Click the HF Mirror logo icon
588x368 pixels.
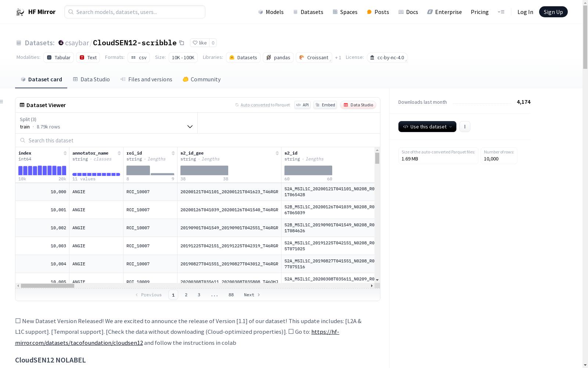coord(20,12)
